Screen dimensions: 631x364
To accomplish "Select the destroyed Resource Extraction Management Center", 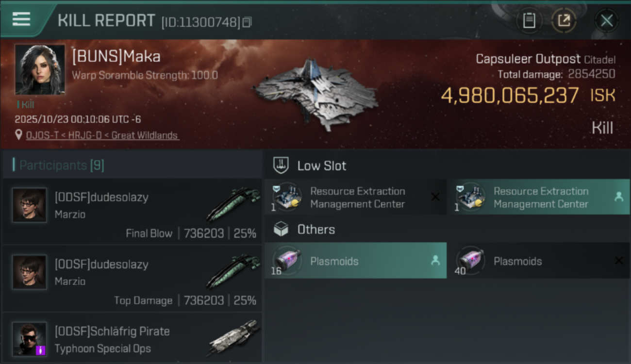I will 355,197.
